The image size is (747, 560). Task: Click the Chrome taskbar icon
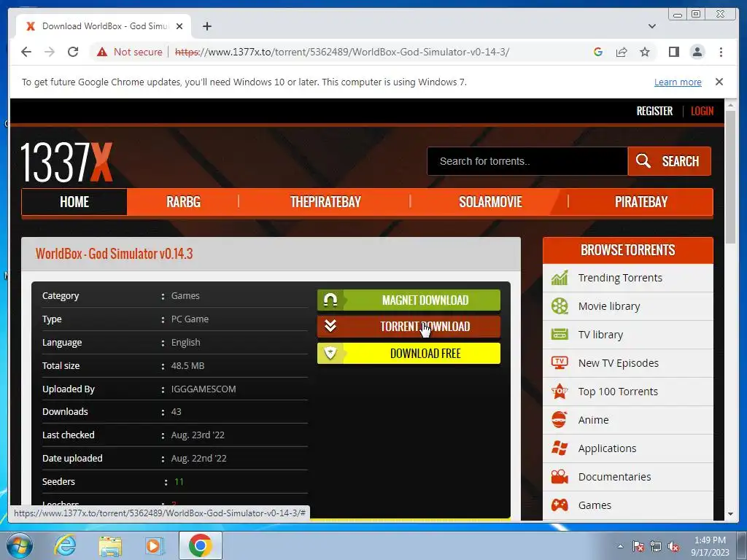pos(200,545)
